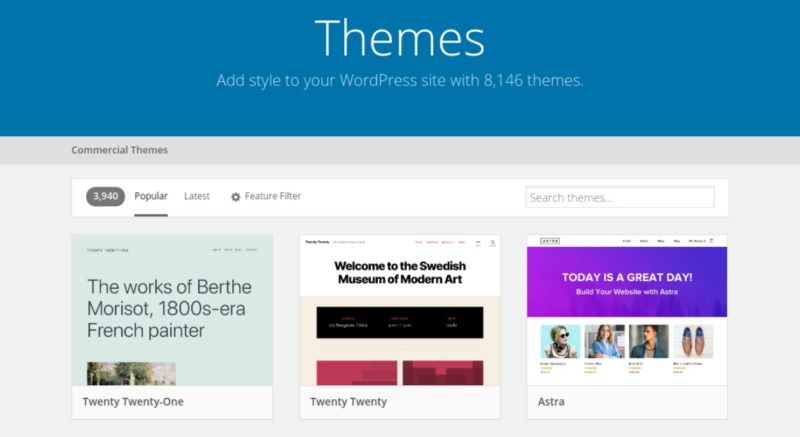Click the Twenty Twenty-One theme name
800x437 pixels.
(133, 402)
